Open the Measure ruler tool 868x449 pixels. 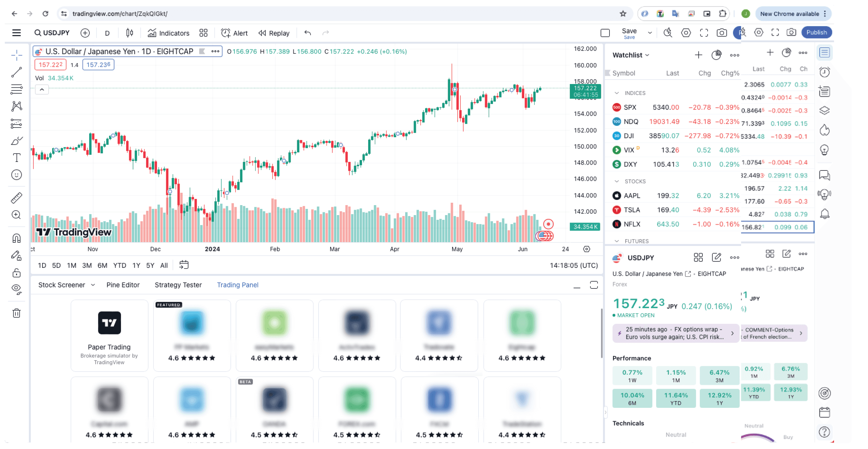point(16,198)
